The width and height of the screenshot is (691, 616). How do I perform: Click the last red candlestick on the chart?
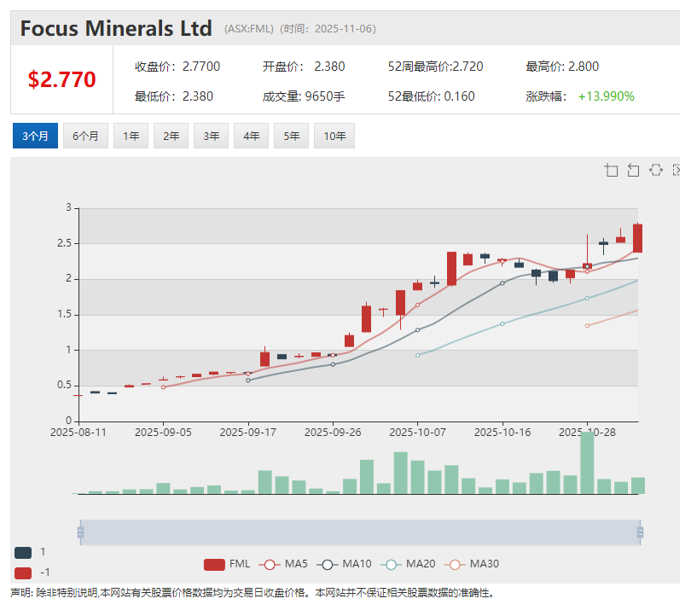pyautogui.click(x=637, y=238)
